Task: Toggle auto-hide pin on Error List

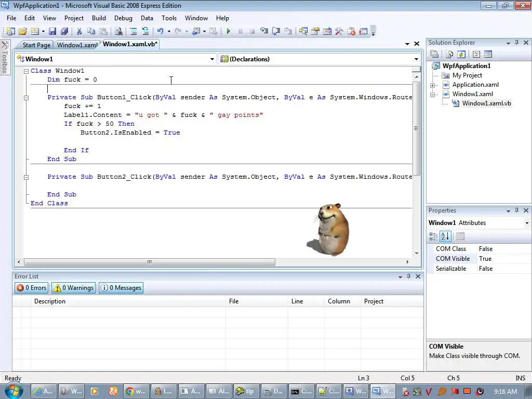Action: 409,276
